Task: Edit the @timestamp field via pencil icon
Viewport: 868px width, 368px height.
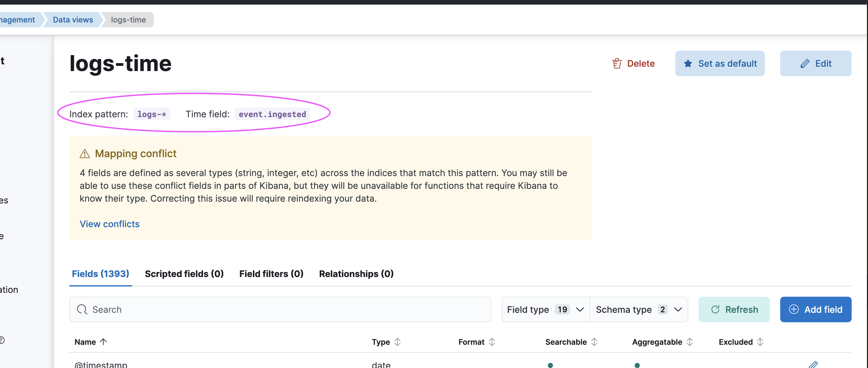Action: (813, 364)
